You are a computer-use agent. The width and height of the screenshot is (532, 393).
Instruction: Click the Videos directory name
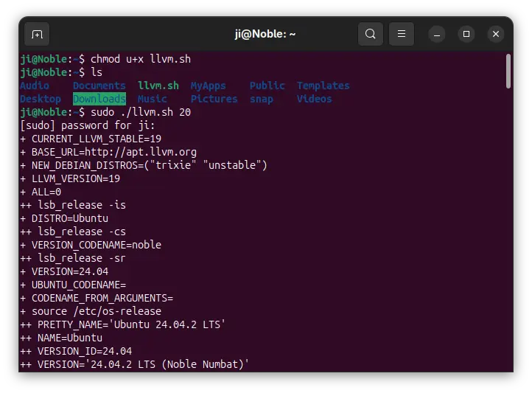(x=314, y=99)
